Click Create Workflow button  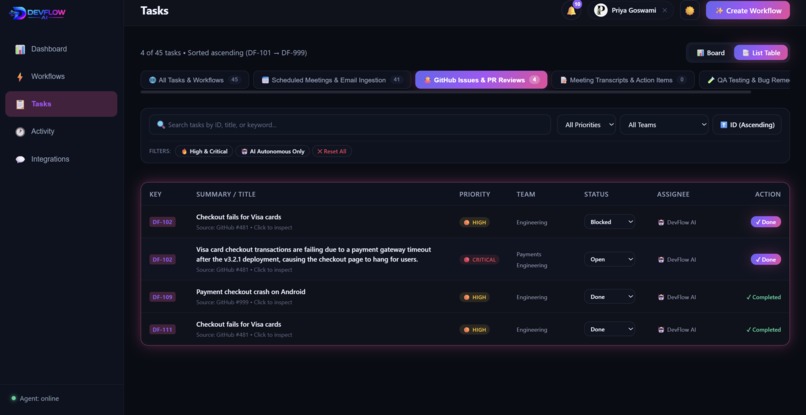coord(748,10)
